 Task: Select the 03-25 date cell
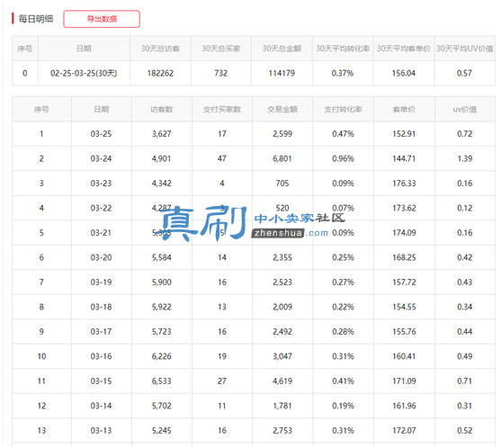tap(101, 134)
